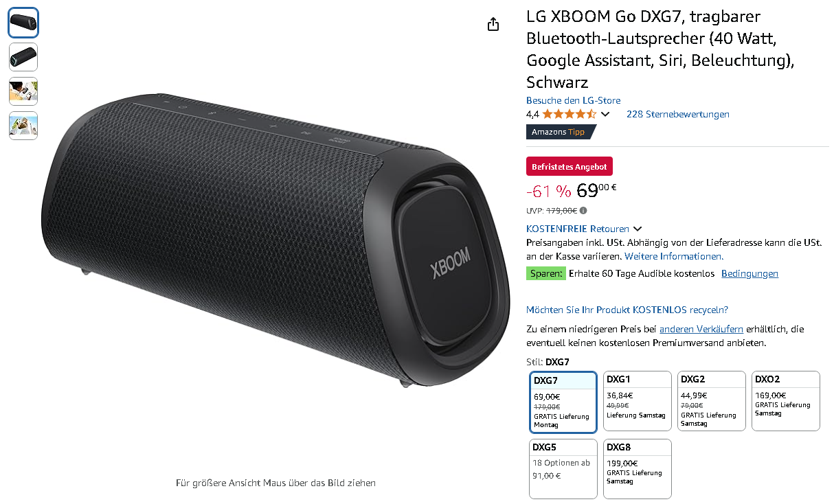Select the DXG1 style option

click(x=638, y=401)
